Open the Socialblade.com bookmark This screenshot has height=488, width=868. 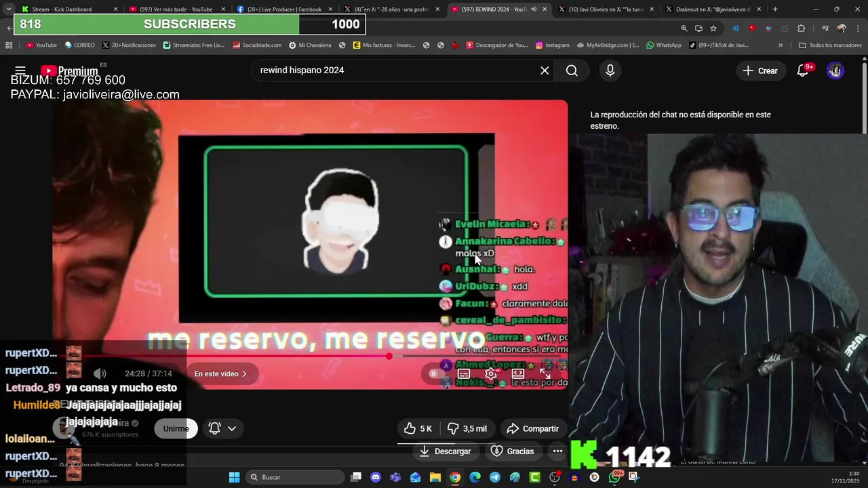click(257, 45)
